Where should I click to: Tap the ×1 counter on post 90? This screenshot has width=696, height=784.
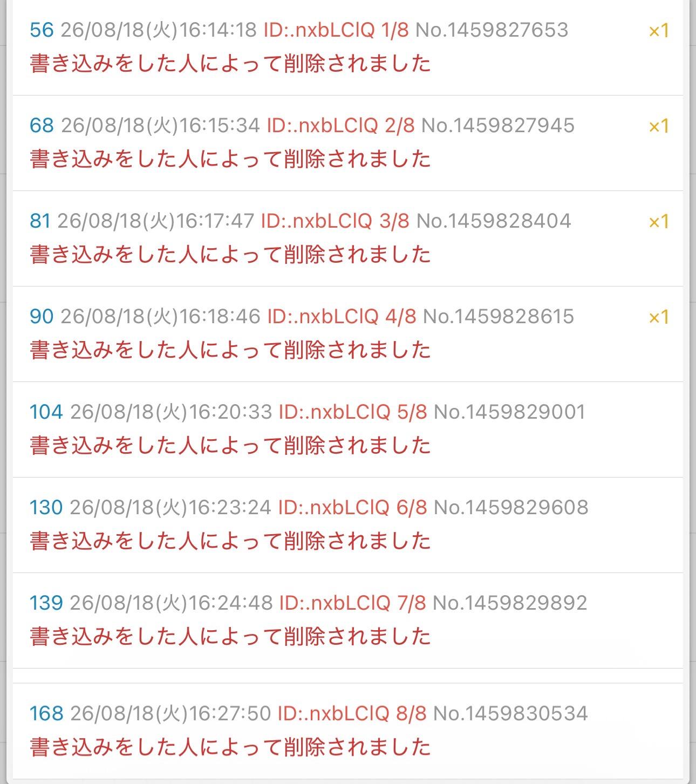659,317
